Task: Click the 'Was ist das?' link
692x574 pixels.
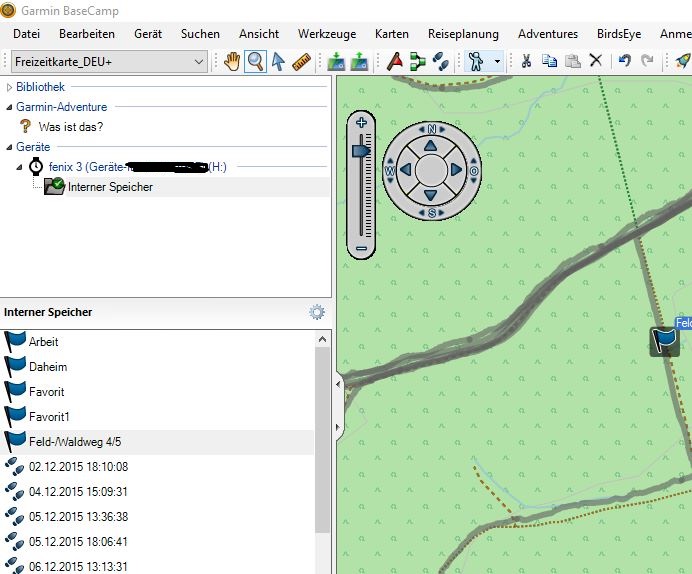Action: (71, 127)
